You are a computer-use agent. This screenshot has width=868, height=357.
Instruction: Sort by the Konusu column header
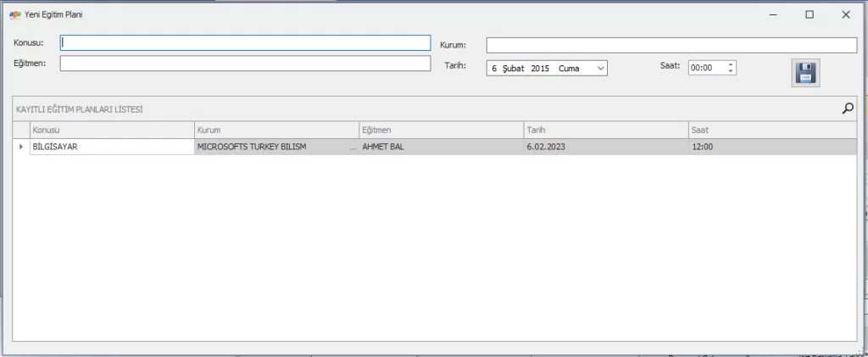[x=111, y=130]
